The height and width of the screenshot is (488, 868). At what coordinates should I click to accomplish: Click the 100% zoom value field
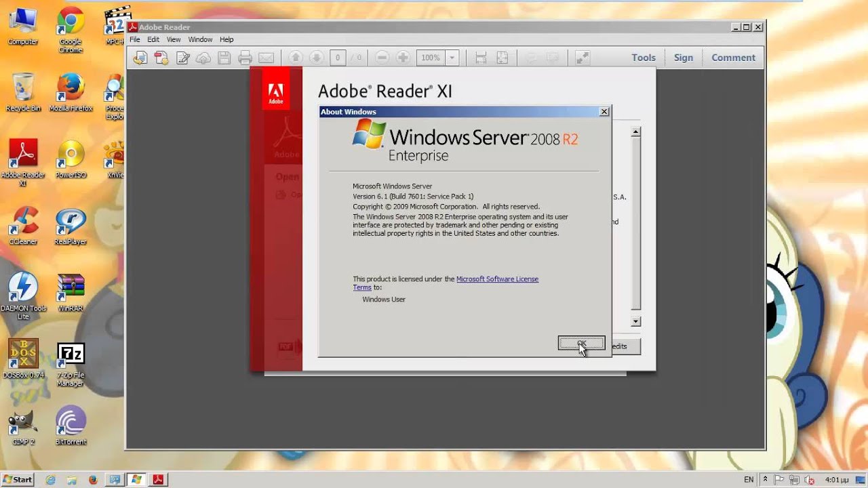(x=431, y=58)
